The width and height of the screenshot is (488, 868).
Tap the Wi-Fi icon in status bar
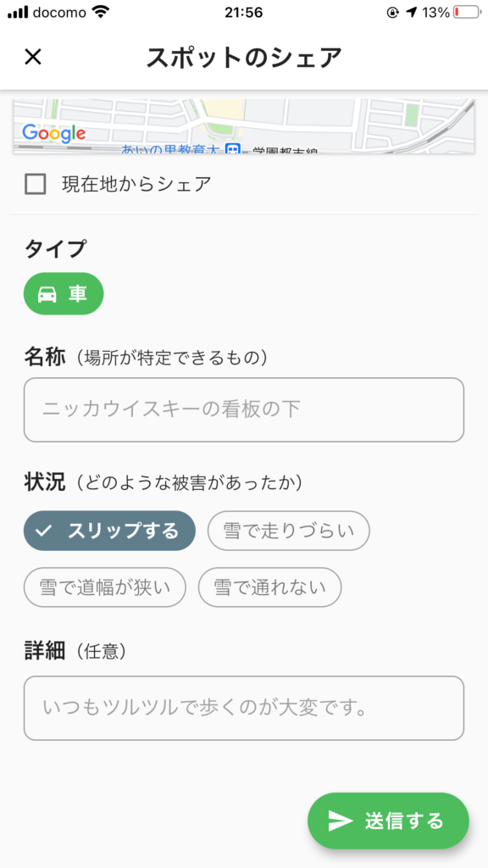(101, 12)
